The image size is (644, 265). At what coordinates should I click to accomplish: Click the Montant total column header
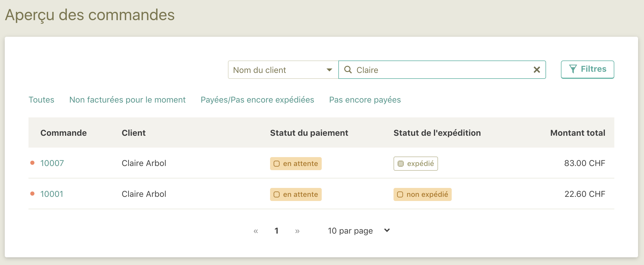click(578, 133)
